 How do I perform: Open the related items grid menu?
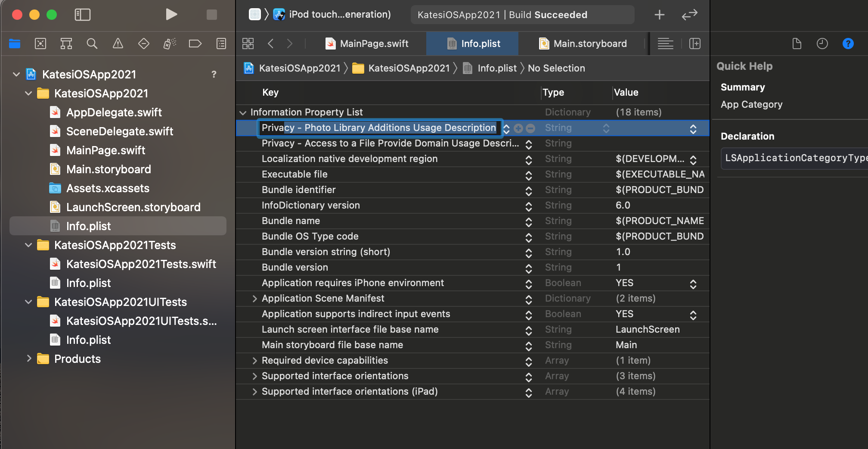tap(248, 44)
